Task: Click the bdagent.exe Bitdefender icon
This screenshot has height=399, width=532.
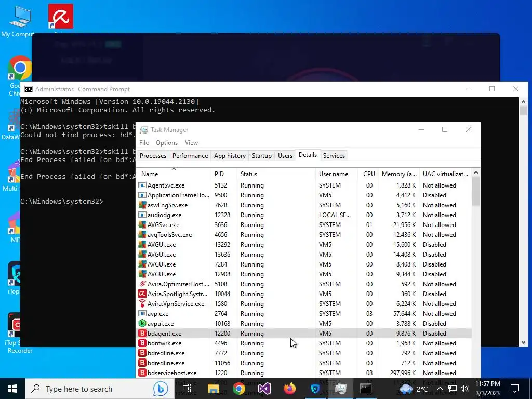Action: (142, 333)
